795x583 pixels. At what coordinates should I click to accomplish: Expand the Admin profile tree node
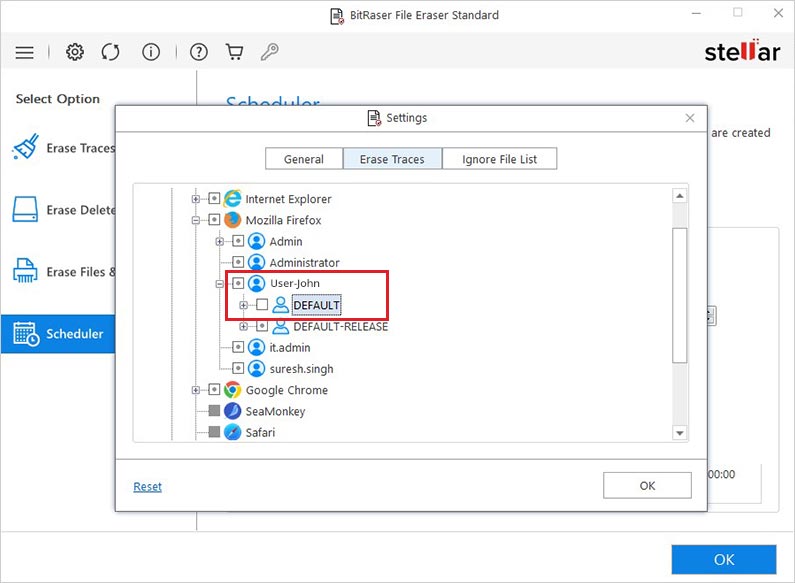(x=220, y=241)
